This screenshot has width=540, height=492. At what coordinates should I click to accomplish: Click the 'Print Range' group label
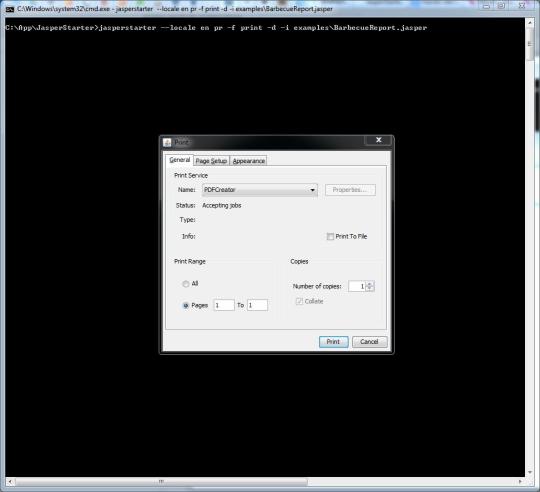click(x=190, y=261)
